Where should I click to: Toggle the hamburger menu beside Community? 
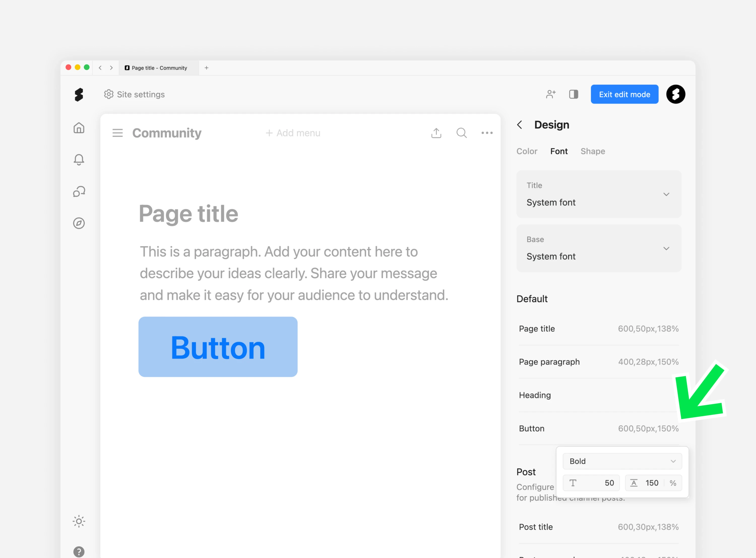(x=117, y=133)
